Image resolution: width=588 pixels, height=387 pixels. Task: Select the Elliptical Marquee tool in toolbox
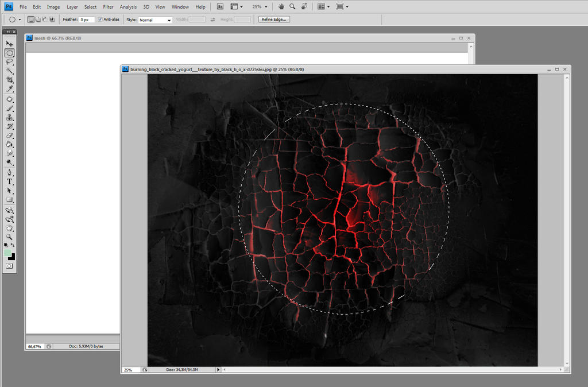9,52
